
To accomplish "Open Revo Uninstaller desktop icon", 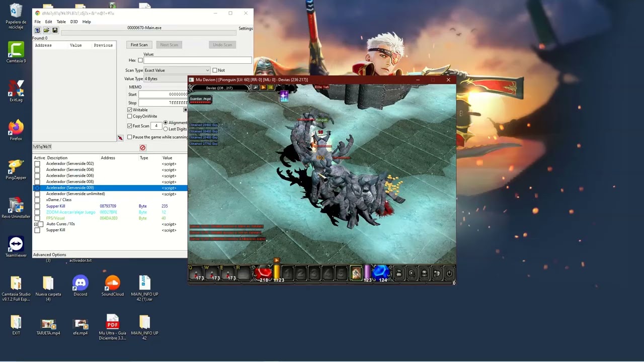I will point(16,208).
